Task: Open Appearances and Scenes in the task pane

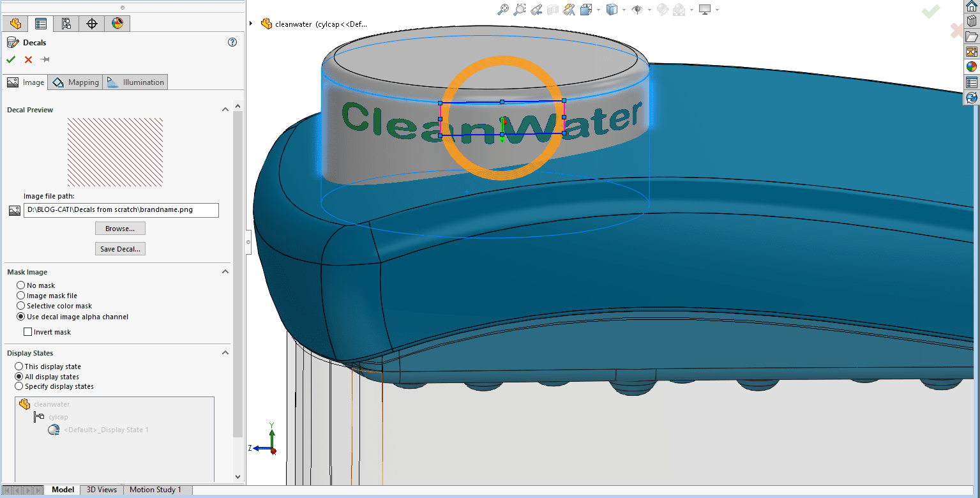Action: click(x=972, y=66)
